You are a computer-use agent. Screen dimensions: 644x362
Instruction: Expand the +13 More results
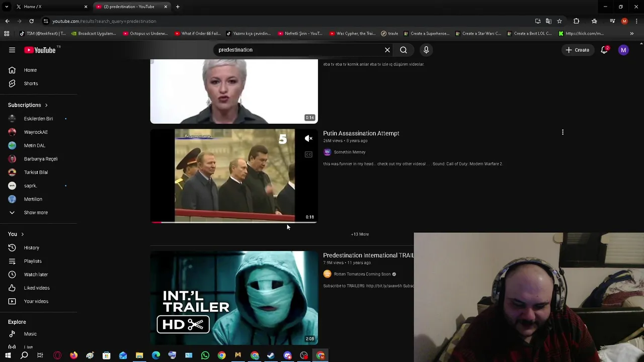tap(360, 234)
